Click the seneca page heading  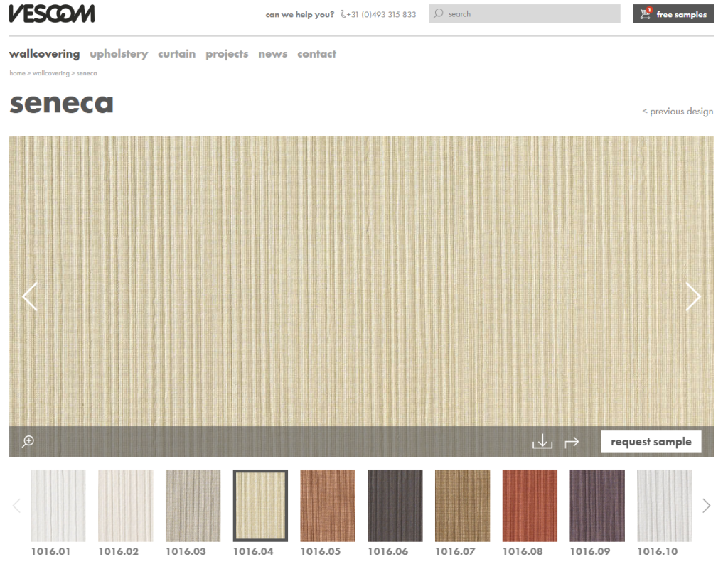click(x=61, y=104)
